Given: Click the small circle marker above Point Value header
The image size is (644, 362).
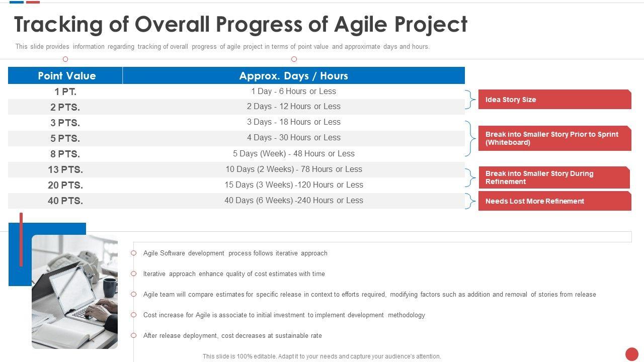Looking at the screenshot, I should coord(65,59).
